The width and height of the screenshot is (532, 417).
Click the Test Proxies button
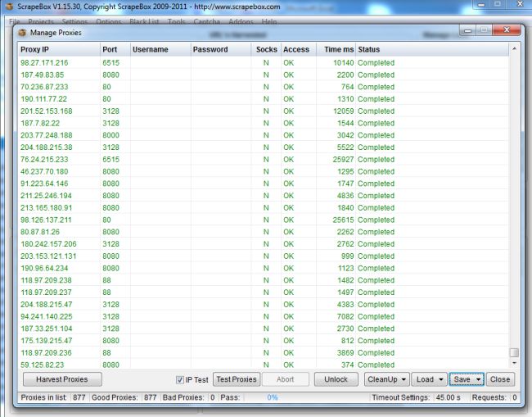coord(237,379)
